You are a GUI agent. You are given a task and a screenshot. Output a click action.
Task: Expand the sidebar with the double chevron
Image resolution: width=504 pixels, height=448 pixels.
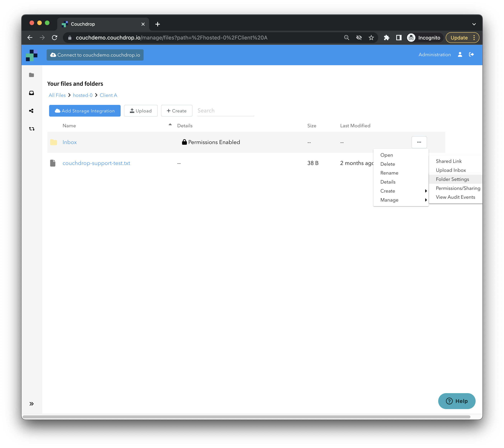32,404
